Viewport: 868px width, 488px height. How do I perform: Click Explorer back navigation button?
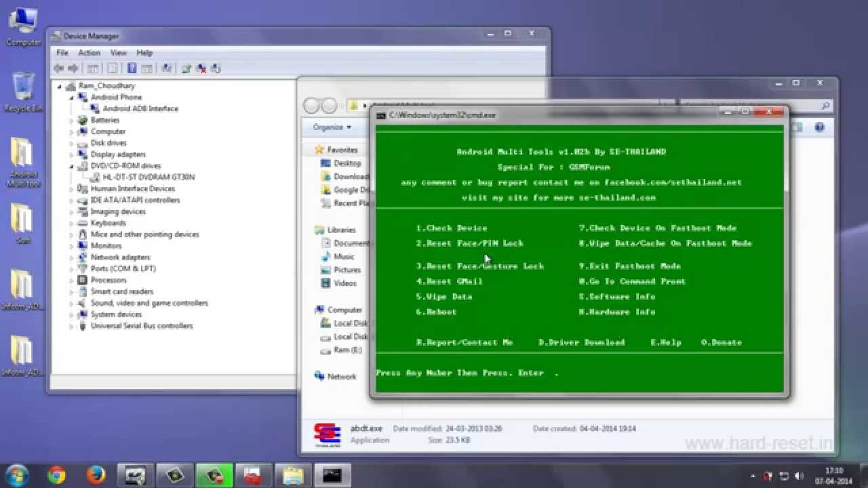pyautogui.click(x=312, y=106)
